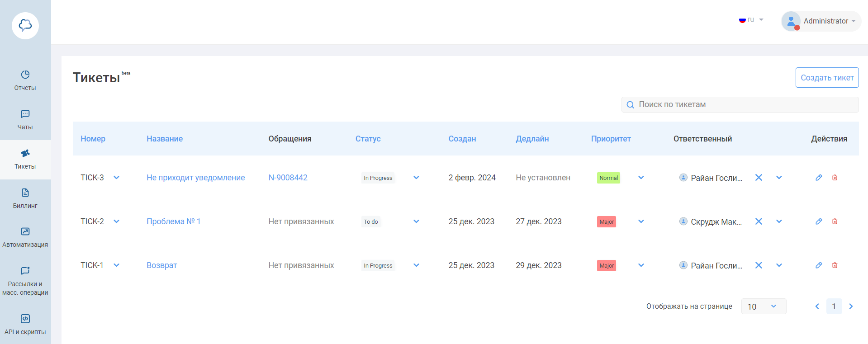Open the Автоматизация sidebar section
868x344 pixels.
tap(25, 237)
